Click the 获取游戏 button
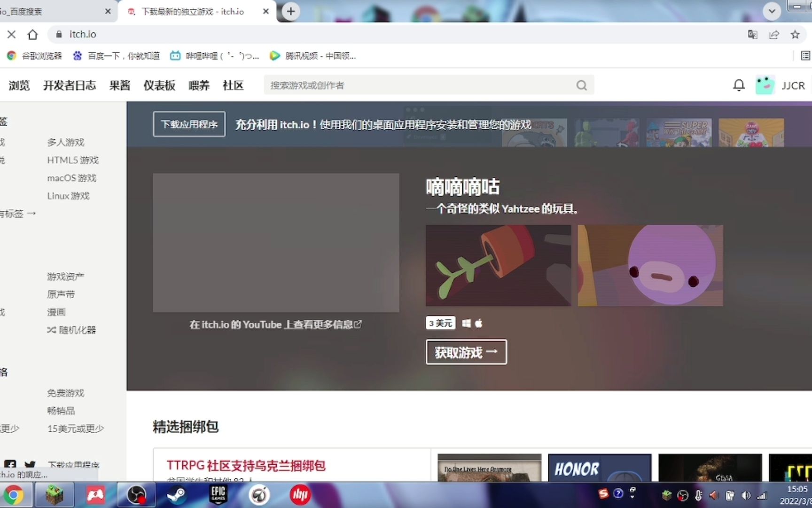Image resolution: width=812 pixels, height=508 pixels. (x=466, y=352)
